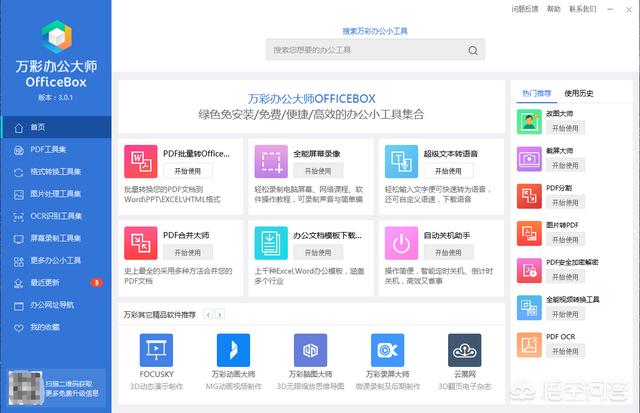Screen dimensions: 640x413
Task: Open 云展网 cloud icon
Action: [x=464, y=350]
